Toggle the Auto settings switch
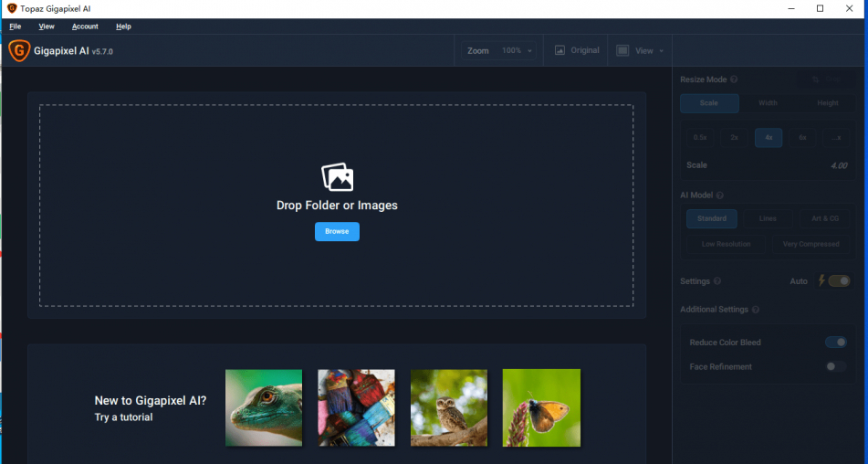 [x=839, y=280]
